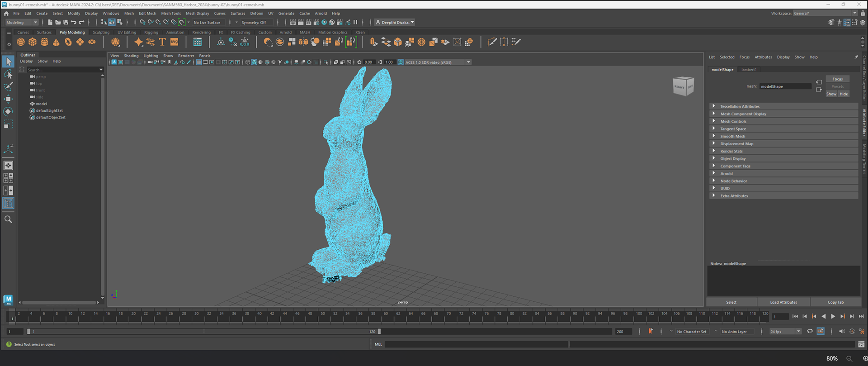Create a polygon torus from the shelf

[68, 42]
